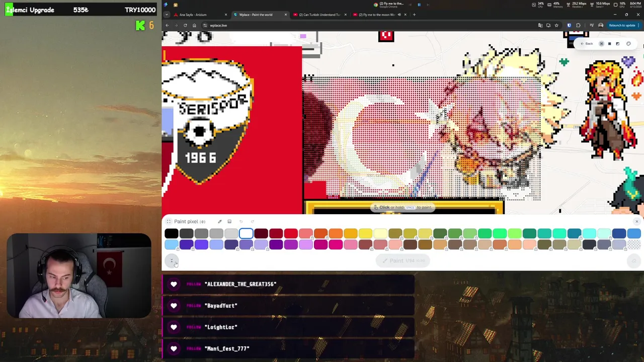The image size is (644, 362).
Task: Select the solid square overlay mode icon
Action: pyautogui.click(x=609, y=44)
